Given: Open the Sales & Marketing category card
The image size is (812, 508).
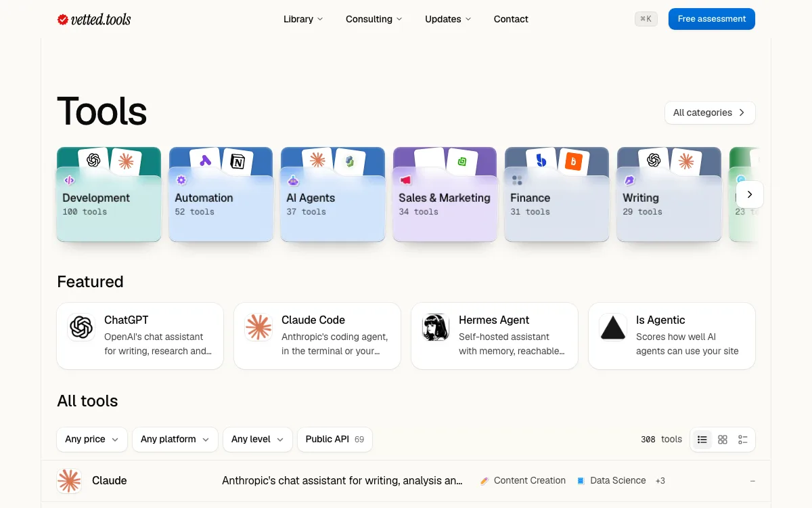Looking at the screenshot, I should [x=445, y=194].
